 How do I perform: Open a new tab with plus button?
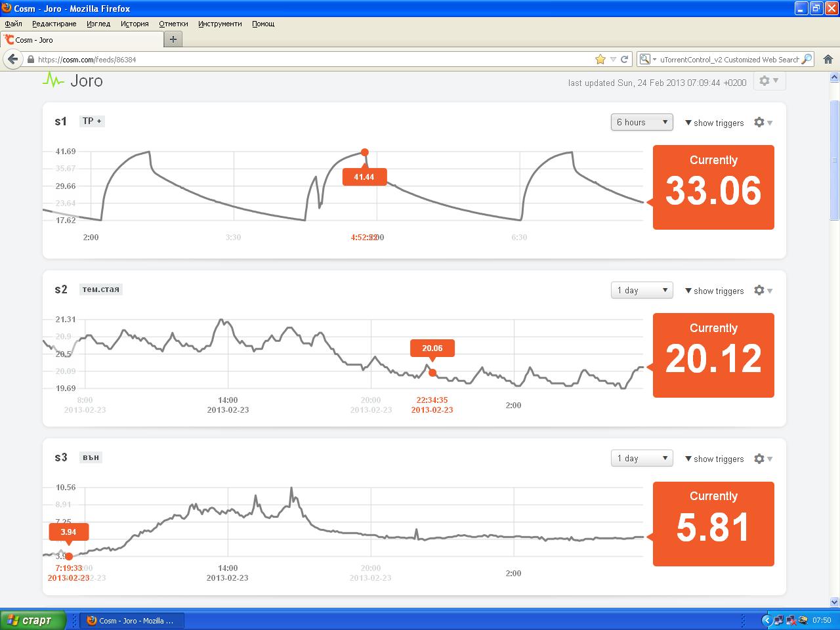[173, 39]
